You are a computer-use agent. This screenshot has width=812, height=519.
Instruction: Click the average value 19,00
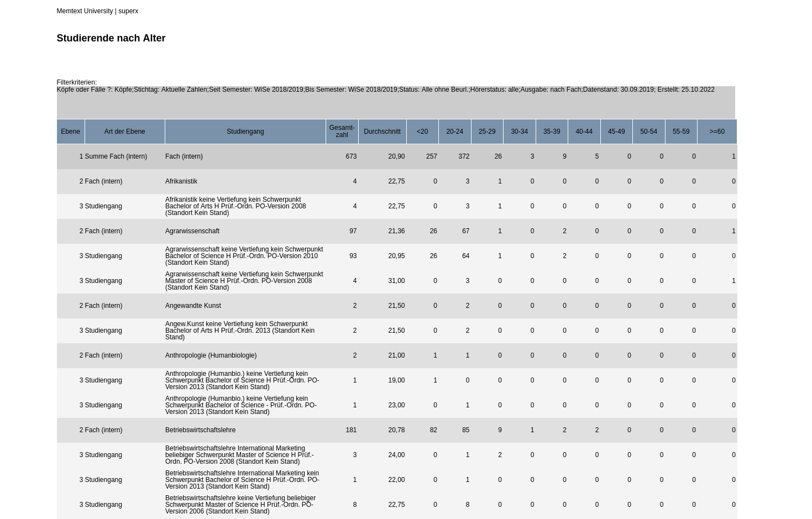(x=396, y=380)
